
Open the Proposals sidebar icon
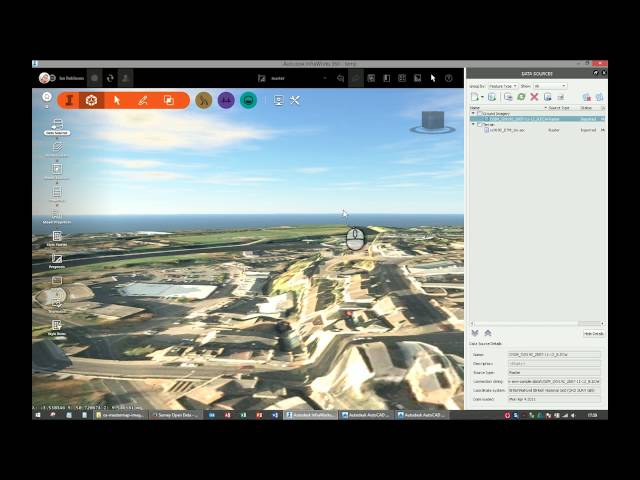(x=57, y=260)
